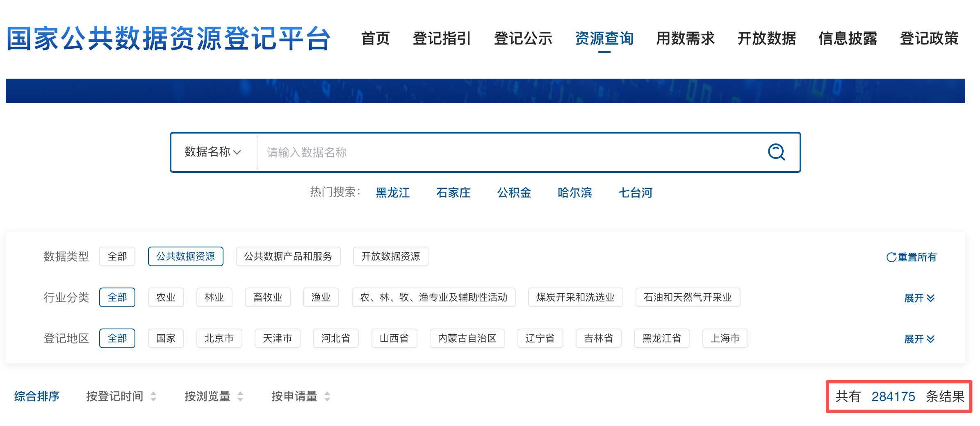Filter region by 黑龙江省

662,338
